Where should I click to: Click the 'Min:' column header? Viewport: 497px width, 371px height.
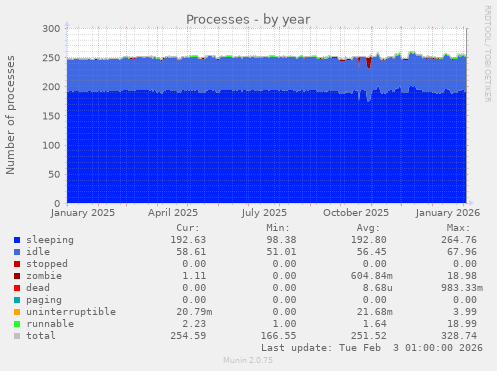278,228
